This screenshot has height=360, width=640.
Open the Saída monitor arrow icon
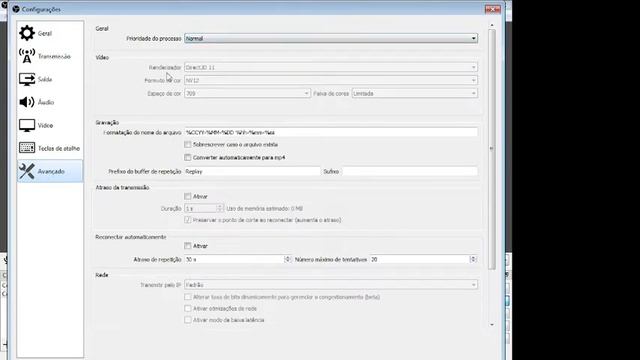27,79
